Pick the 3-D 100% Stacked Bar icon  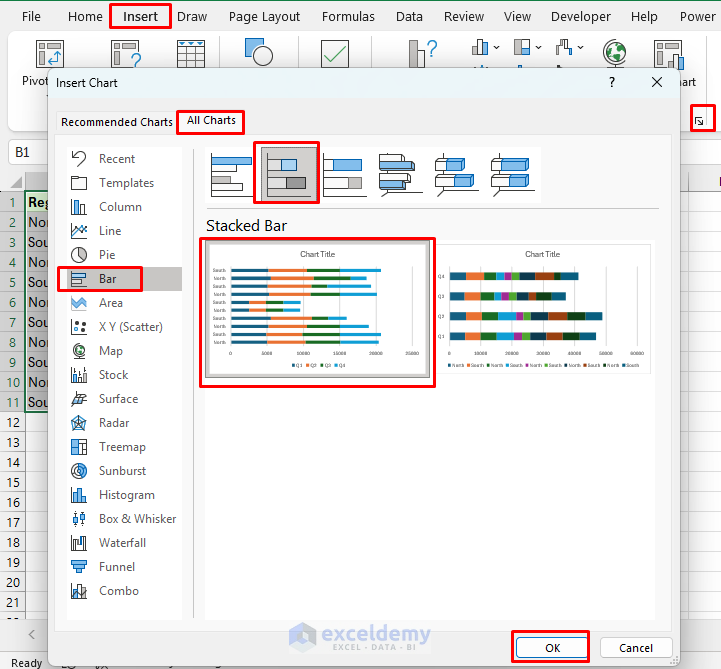coord(512,174)
